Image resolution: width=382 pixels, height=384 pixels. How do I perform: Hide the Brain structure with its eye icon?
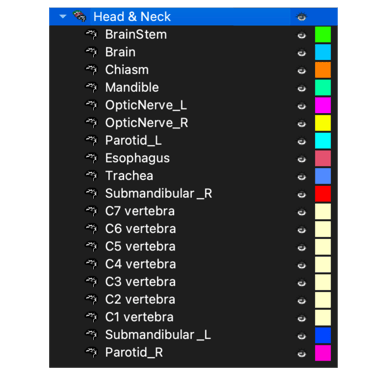(302, 53)
